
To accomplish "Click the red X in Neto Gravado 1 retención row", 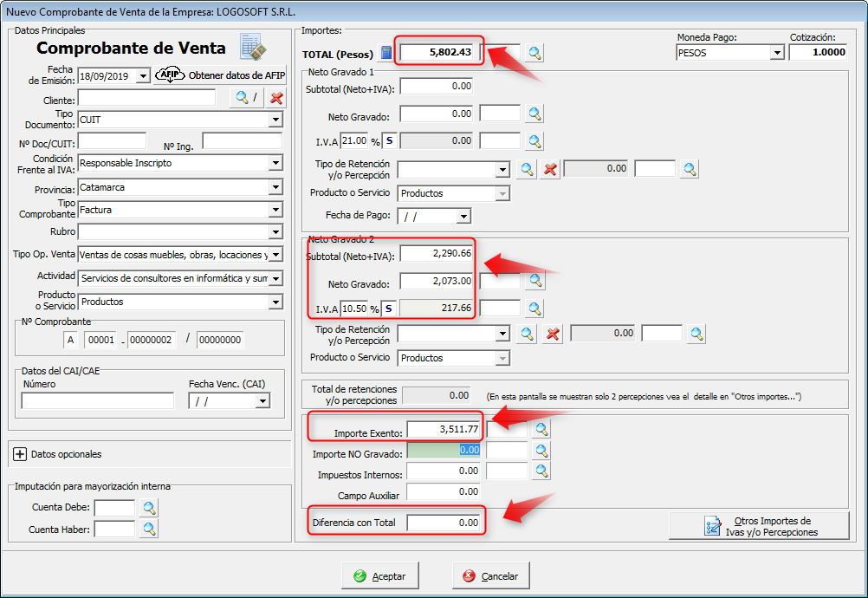I will pos(549,169).
